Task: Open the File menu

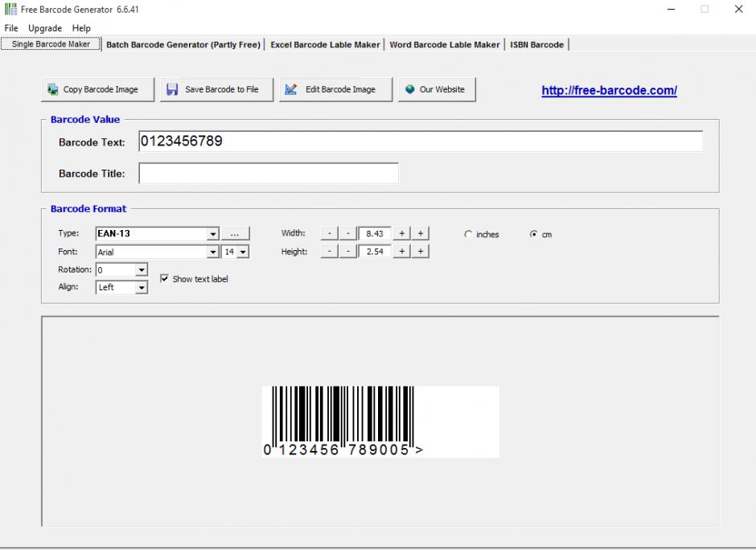Action: pyautogui.click(x=11, y=28)
